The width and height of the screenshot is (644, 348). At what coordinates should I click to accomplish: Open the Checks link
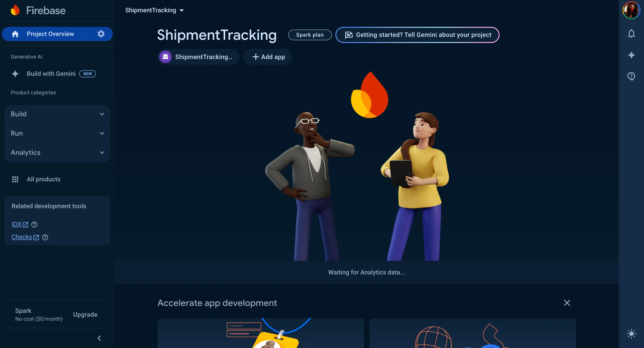(x=22, y=237)
